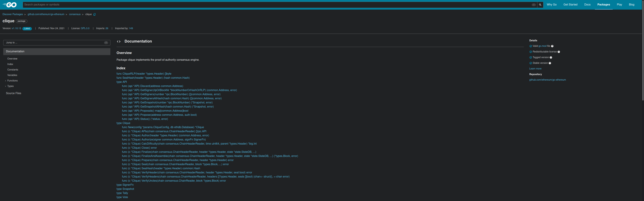644x201 pixels.
Task: Expand the Functions tree item
Action: click(5, 81)
